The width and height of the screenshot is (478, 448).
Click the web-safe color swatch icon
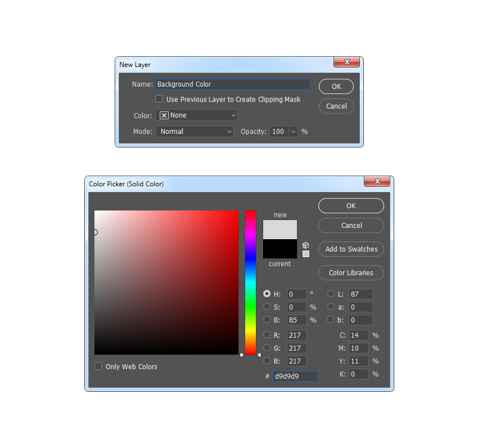click(x=305, y=254)
